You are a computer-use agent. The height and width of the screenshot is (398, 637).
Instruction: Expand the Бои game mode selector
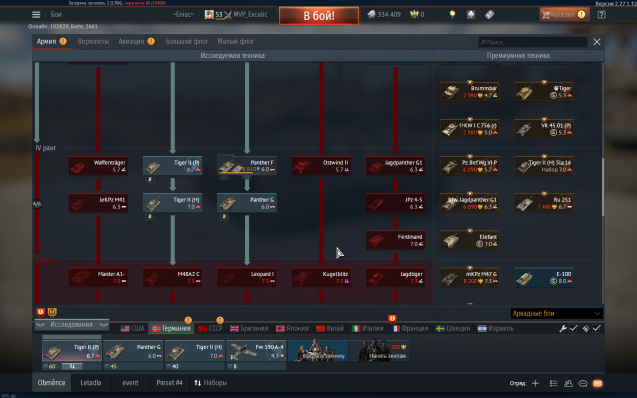56,15
